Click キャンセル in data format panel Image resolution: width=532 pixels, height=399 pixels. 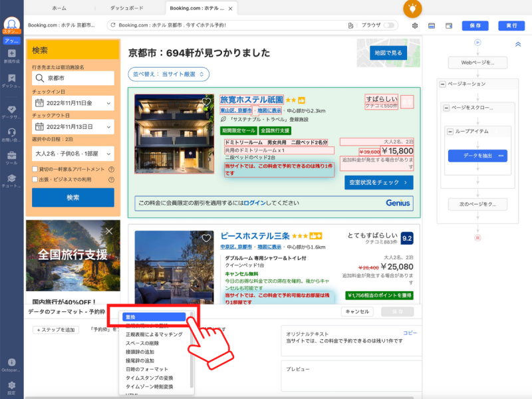[x=357, y=311]
